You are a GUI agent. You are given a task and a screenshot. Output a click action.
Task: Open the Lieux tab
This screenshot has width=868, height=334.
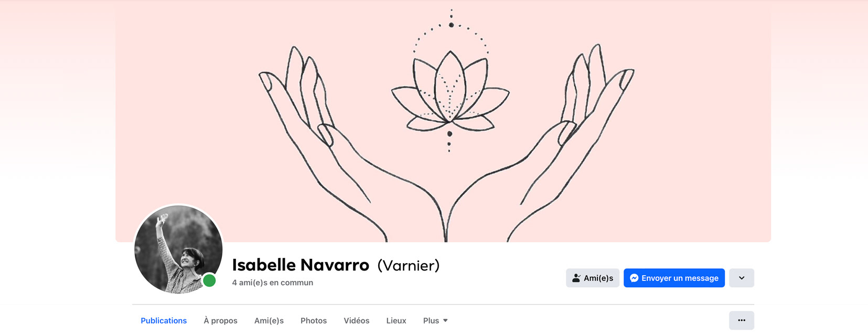[x=396, y=320]
